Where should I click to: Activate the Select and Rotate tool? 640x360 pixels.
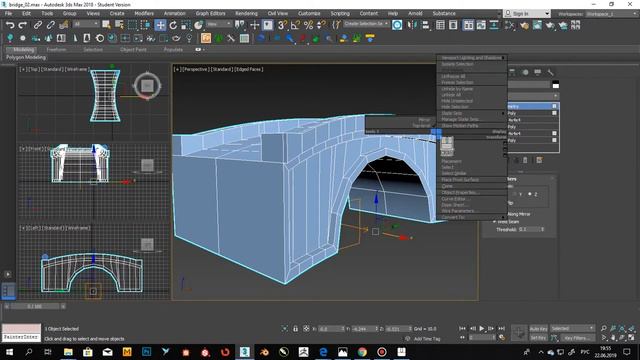coord(173,25)
